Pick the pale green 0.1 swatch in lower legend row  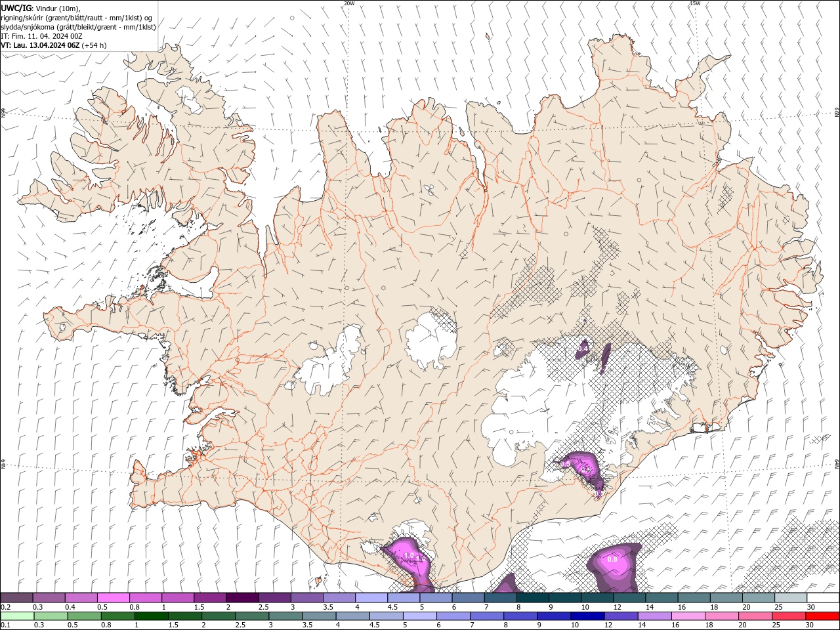(x=17, y=616)
